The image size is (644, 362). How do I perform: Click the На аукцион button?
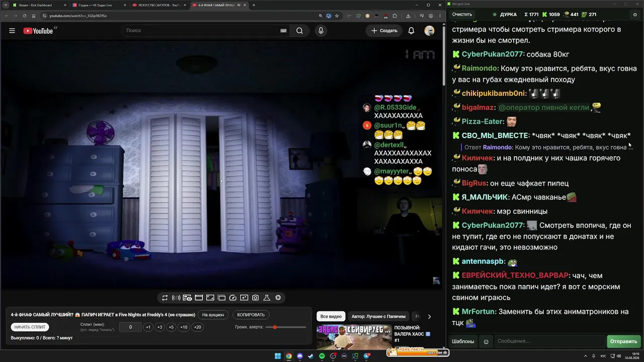[x=213, y=315]
